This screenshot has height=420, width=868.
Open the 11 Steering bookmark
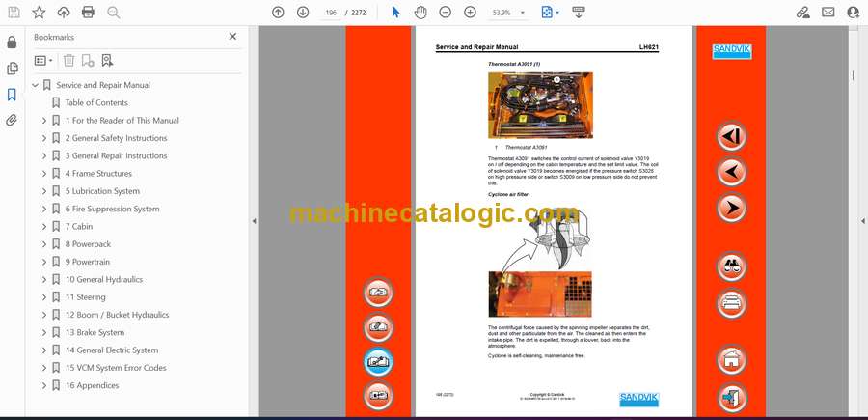click(85, 297)
